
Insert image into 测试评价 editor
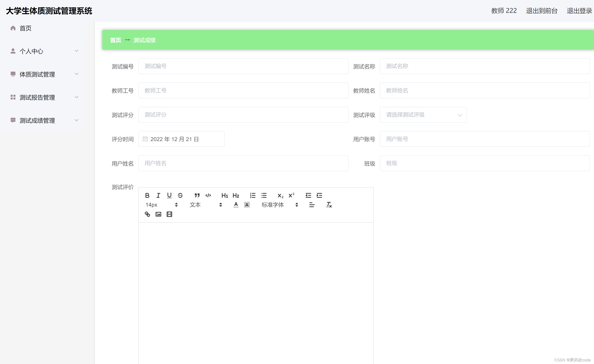158,214
